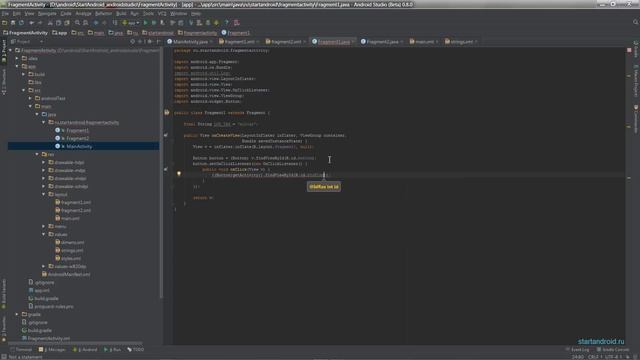Click the fragmentactivity breadcrumb in navigation bar
This screenshot has height=360, width=640.
click(x=198, y=33)
